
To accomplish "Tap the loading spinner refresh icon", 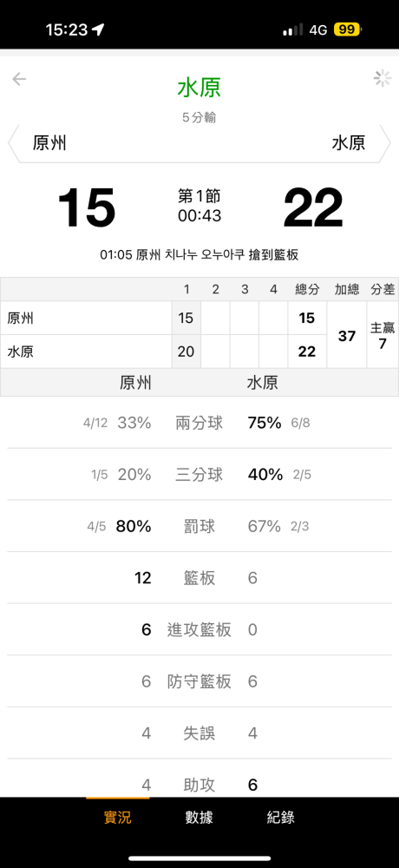I will click(x=382, y=79).
